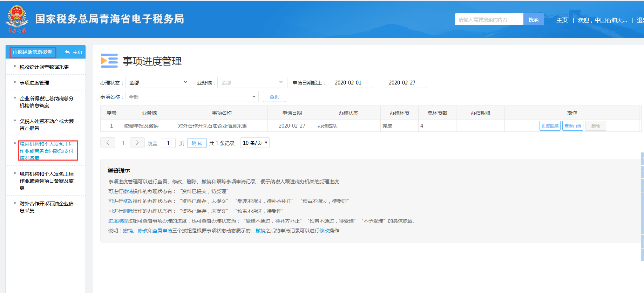The width and height of the screenshot is (644, 293).
Task: Select 税收统计调查数据采集 in sidebar
Action: point(44,67)
